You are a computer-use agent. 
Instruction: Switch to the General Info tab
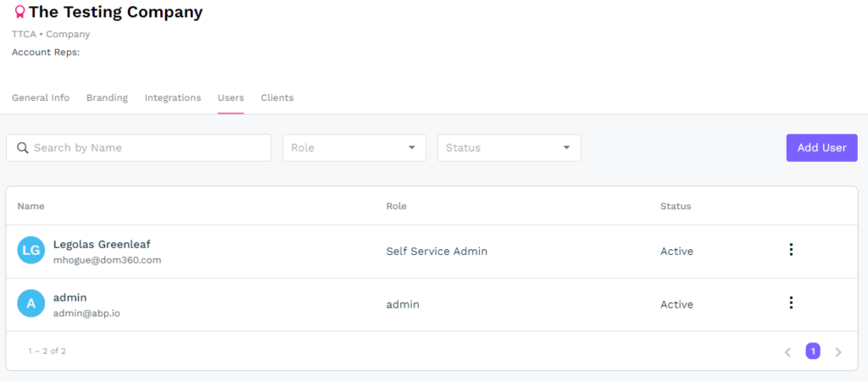point(41,98)
